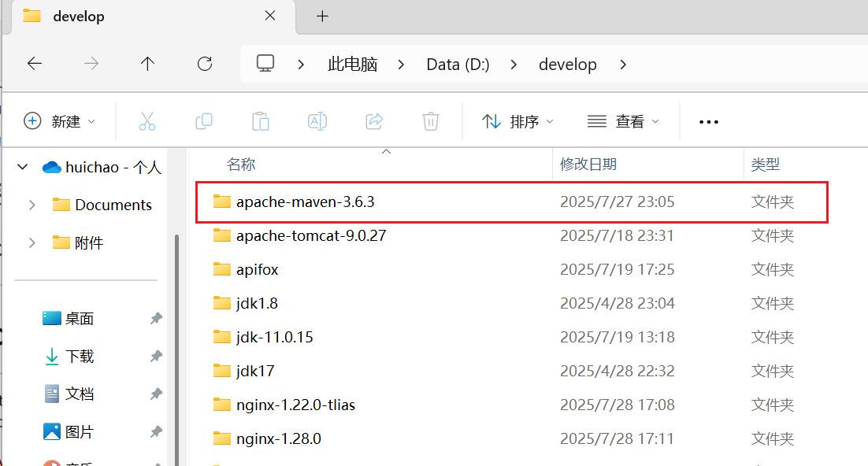Click the Rename icon in toolbar
Screen dimensions: 868x466
pyautogui.click(x=317, y=121)
